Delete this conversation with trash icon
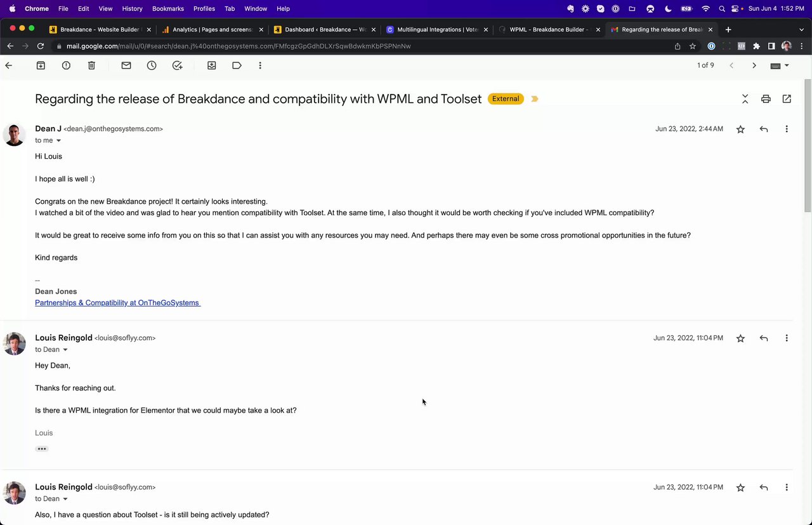Viewport: 812px width, 525px height. point(91,65)
